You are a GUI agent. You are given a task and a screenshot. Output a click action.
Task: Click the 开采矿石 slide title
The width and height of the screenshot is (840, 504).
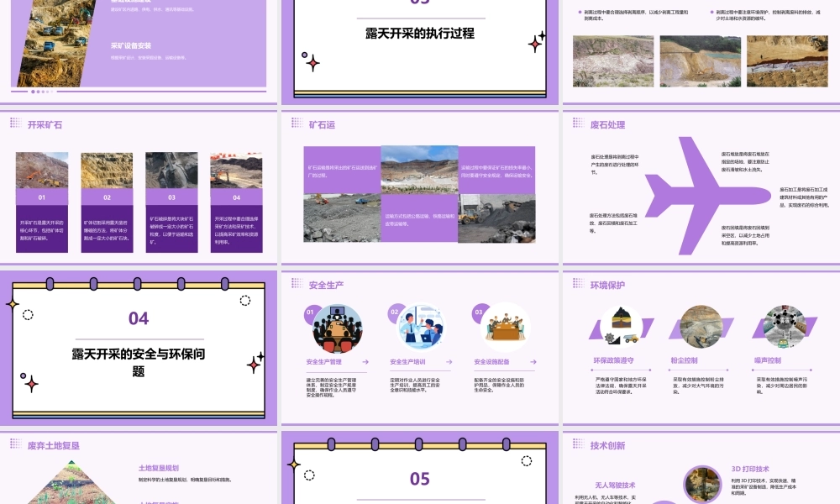(45, 125)
